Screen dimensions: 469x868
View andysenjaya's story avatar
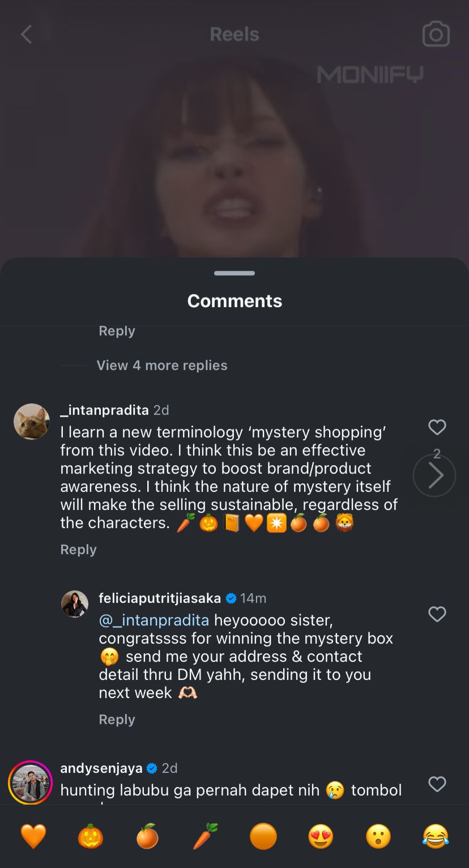31,782
